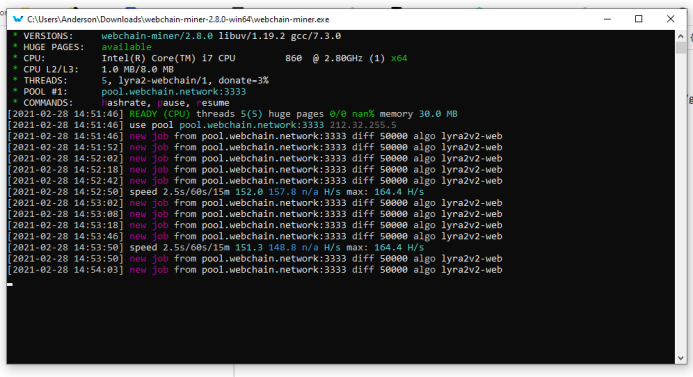Click 'new job' in the 14:53:08 line
Viewport: 693px width, 377px height.
coord(148,214)
